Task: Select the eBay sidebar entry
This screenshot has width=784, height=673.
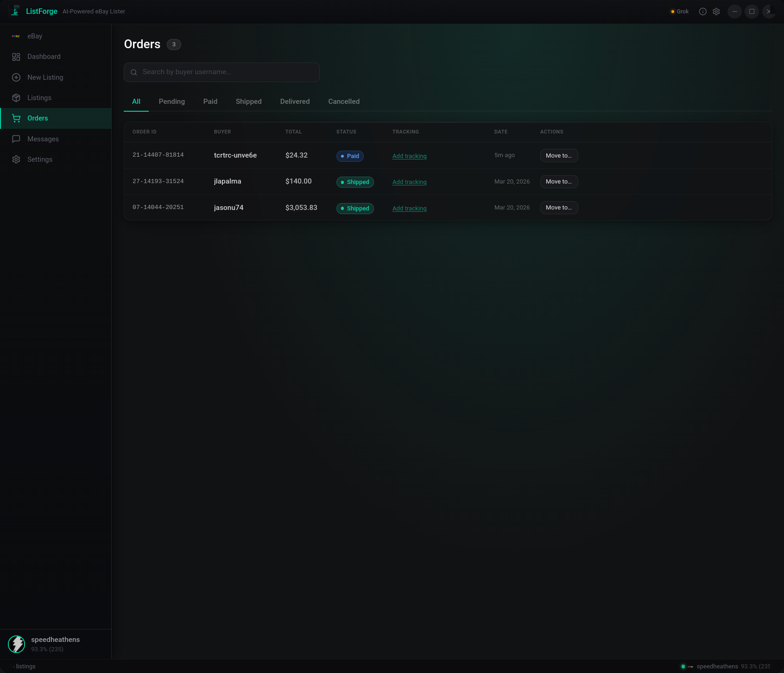Action: [x=56, y=36]
